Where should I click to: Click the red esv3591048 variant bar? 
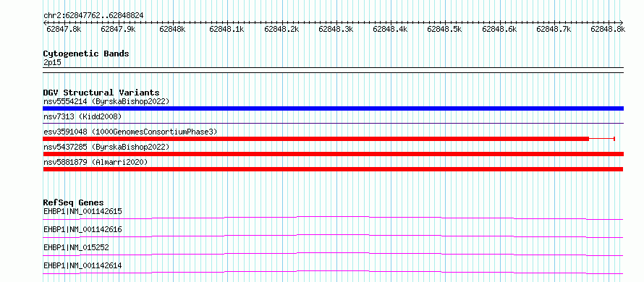click(x=315, y=139)
